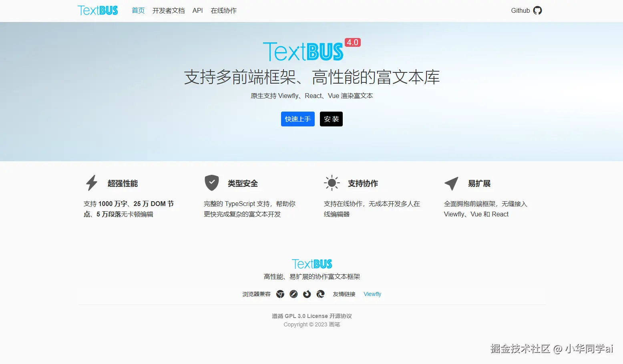Open the Github link text
The image size is (623, 364).
click(521, 10)
